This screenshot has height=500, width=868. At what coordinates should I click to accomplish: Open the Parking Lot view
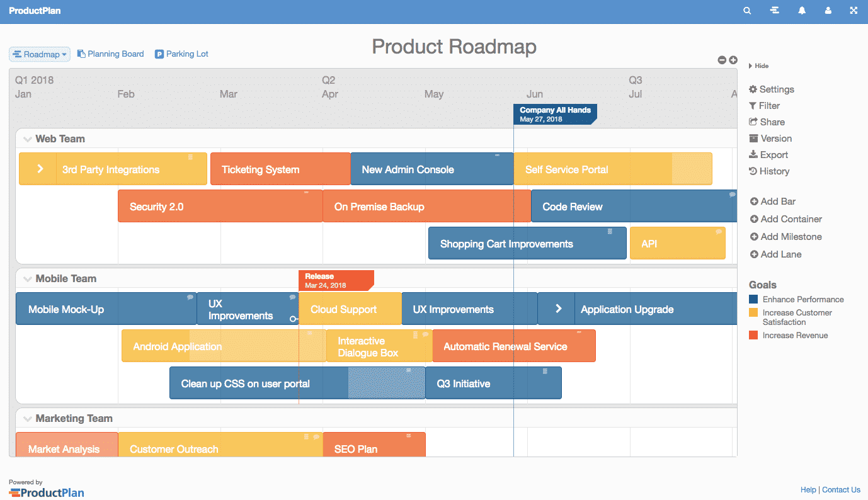pos(181,54)
